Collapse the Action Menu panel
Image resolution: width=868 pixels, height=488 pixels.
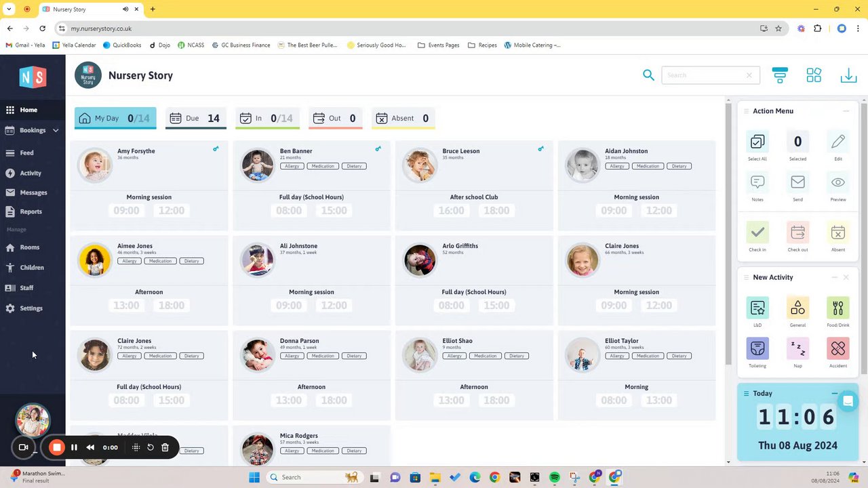(846, 111)
